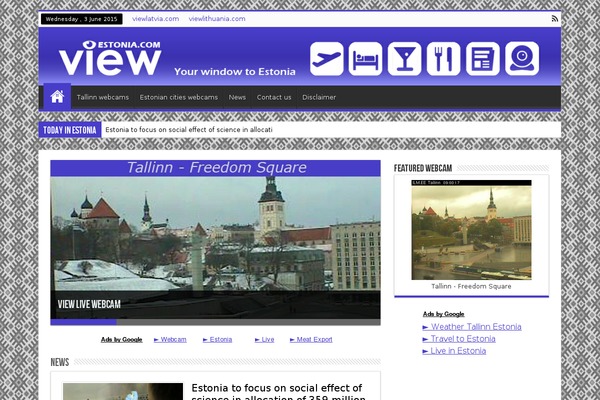Click Ads by Google label below slider
The image size is (600, 400).
pyautogui.click(x=121, y=340)
